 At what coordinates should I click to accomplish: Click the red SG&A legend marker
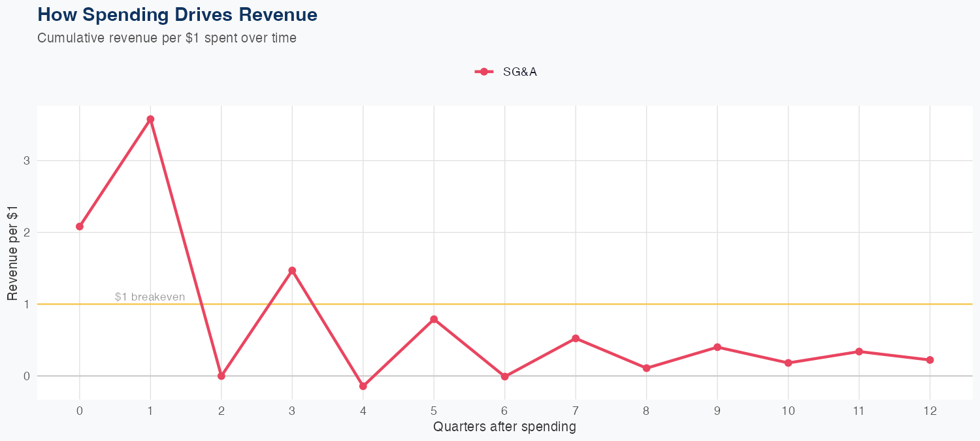click(483, 72)
